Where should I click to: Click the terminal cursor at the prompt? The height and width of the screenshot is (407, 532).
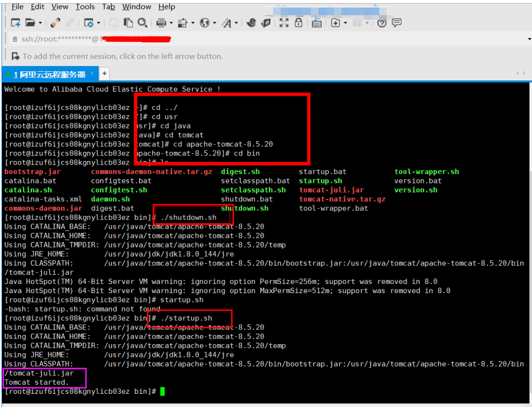162,391
